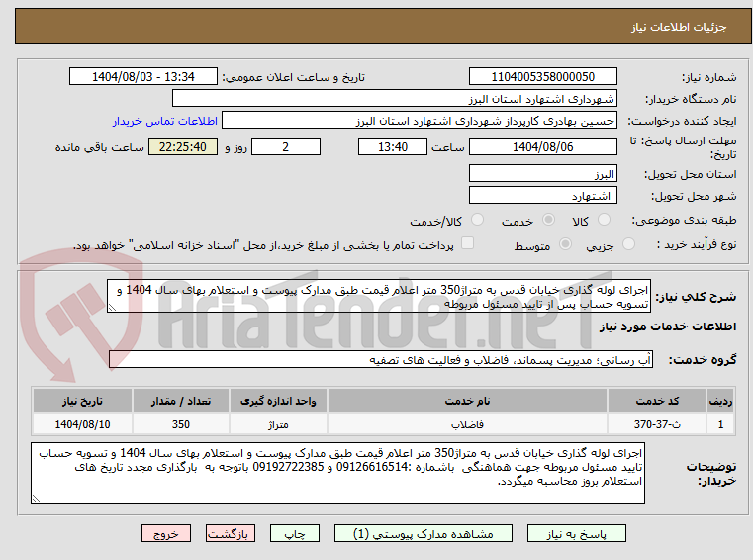Viewport: 753px width, 560px height.
Task: Click the announcement date field 1404/08/03 - 13:34
Action: [143, 76]
